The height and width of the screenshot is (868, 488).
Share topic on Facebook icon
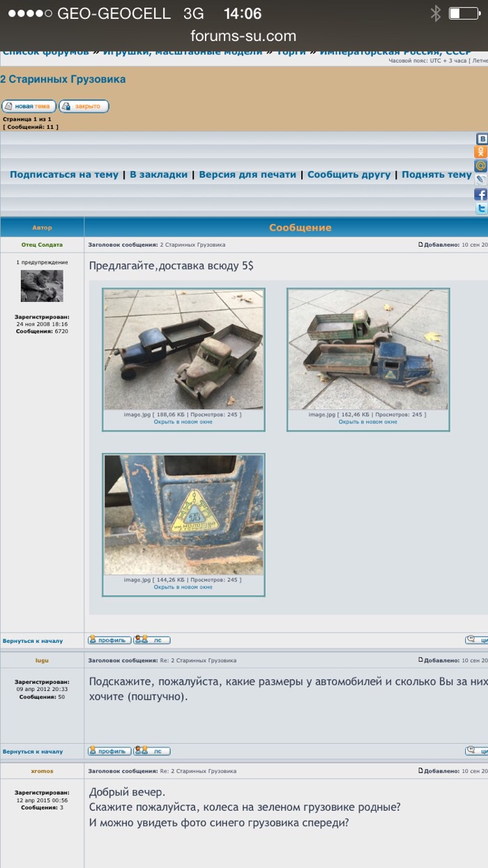[x=481, y=195]
